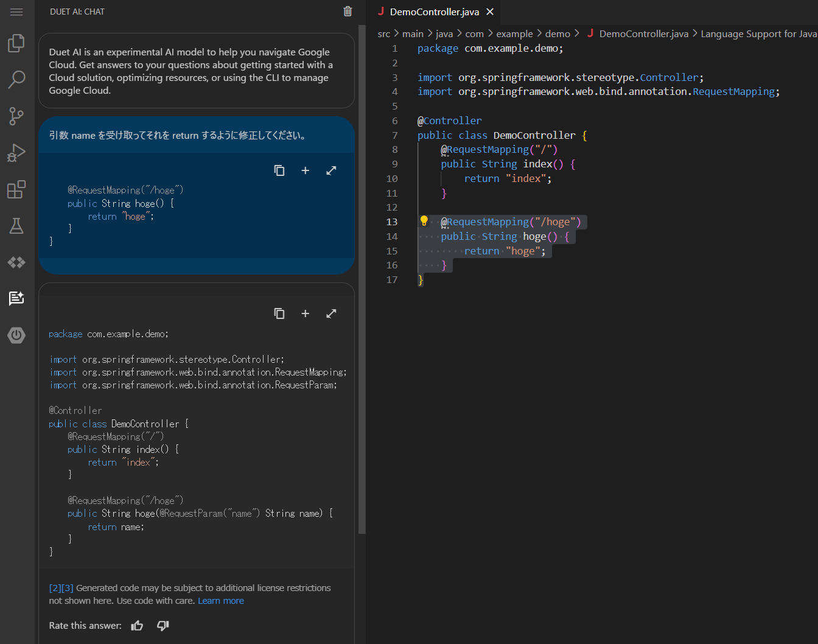Open the Testing flask view
The height and width of the screenshot is (644, 818).
tap(16, 226)
